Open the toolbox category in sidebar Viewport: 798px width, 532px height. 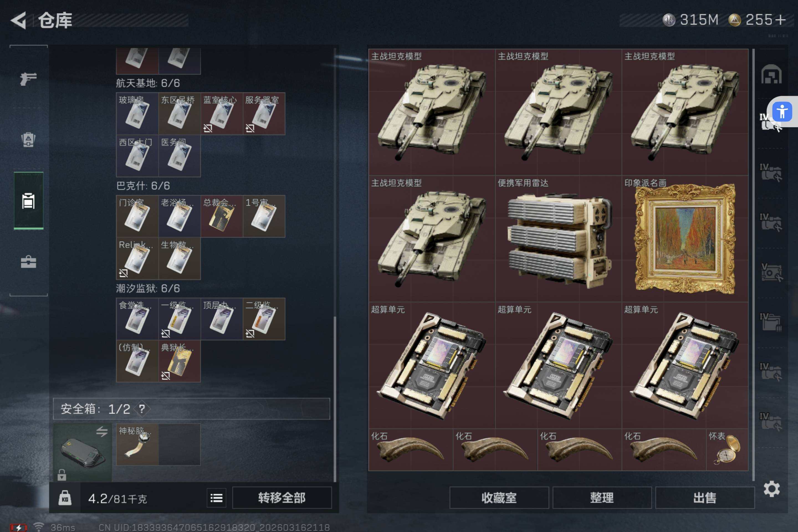point(29,262)
